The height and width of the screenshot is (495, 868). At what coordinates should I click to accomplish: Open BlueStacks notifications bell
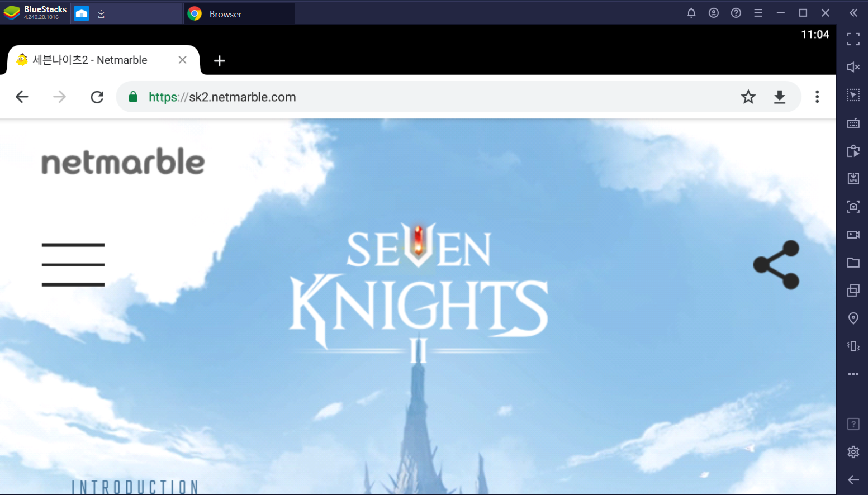point(691,13)
